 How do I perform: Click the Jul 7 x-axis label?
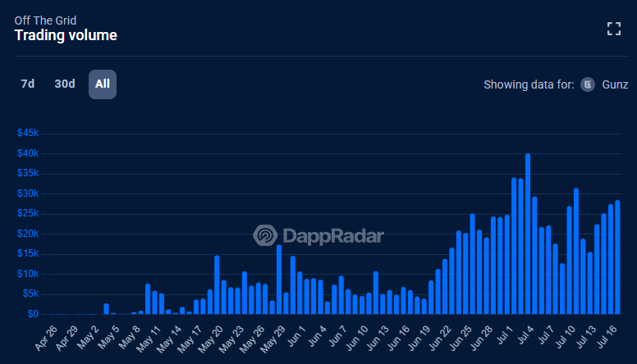pos(547,335)
